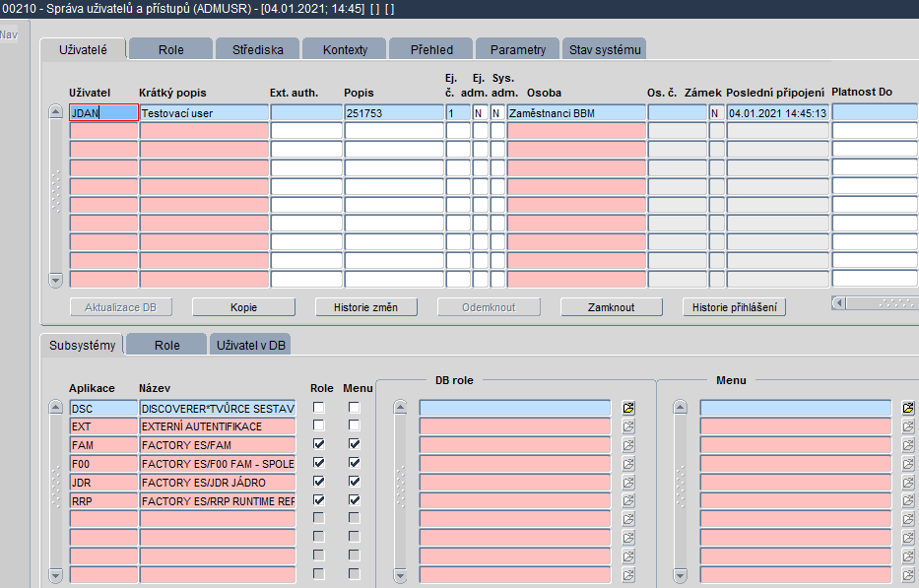
Task: Open the Uživatel v DB tab
Action: (251, 346)
